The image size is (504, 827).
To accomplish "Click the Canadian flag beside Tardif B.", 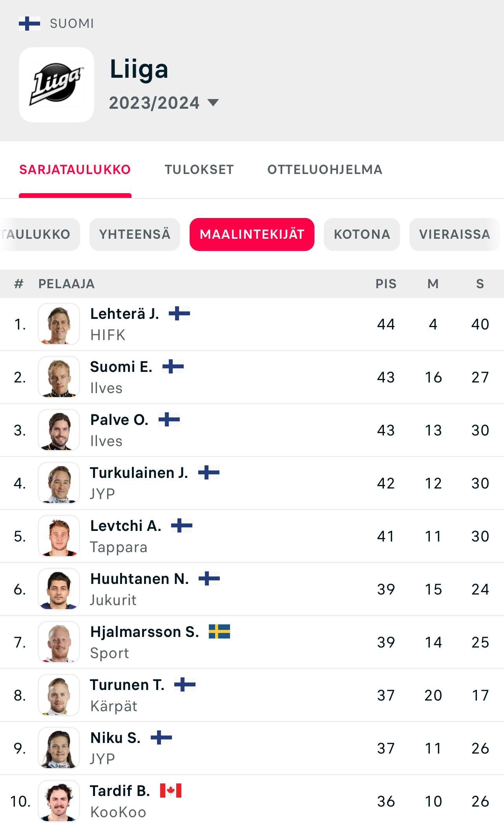I will [x=171, y=790].
